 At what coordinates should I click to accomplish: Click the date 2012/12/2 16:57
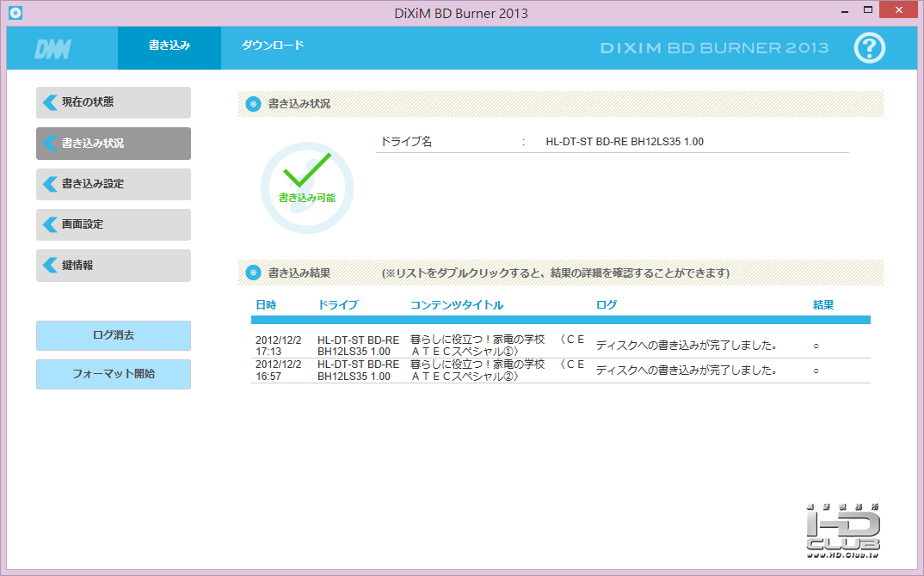tap(278, 371)
